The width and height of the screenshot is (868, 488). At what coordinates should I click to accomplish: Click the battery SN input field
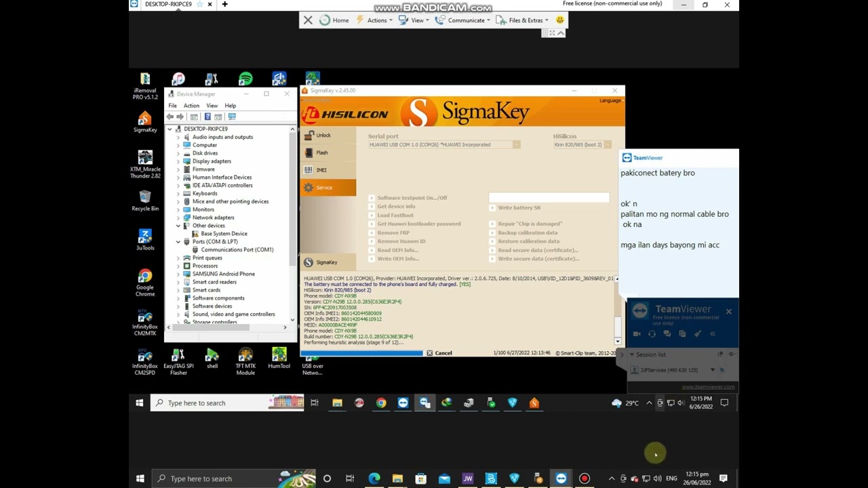click(x=549, y=198)
